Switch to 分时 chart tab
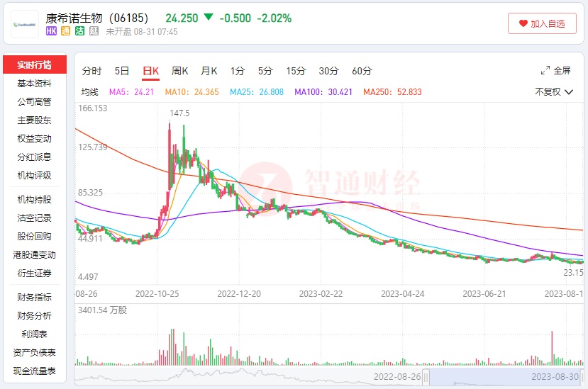The width and height of the screenshot is (588, 389). [92, 71]
